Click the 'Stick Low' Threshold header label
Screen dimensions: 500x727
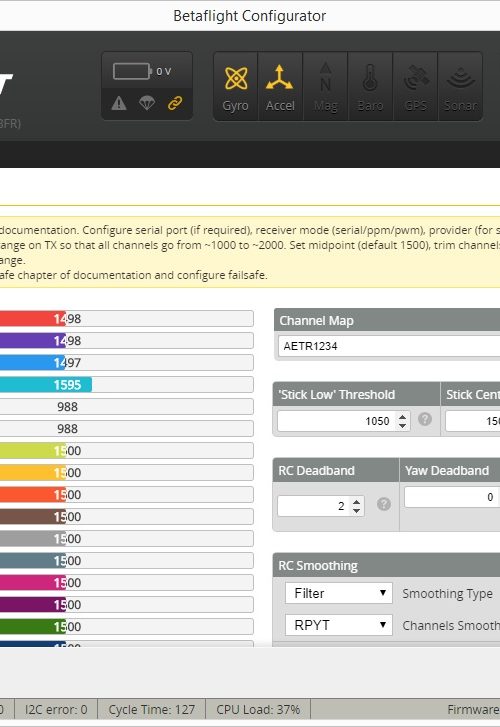pyautogui.click(x=337, y=395)
